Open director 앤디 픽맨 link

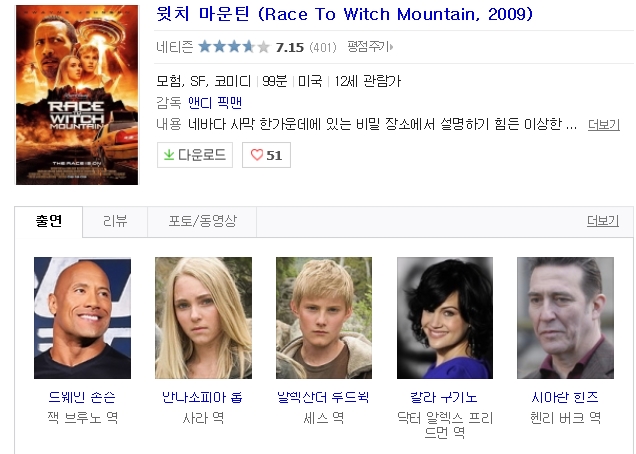pyautogui.click(x=215, y=103)
